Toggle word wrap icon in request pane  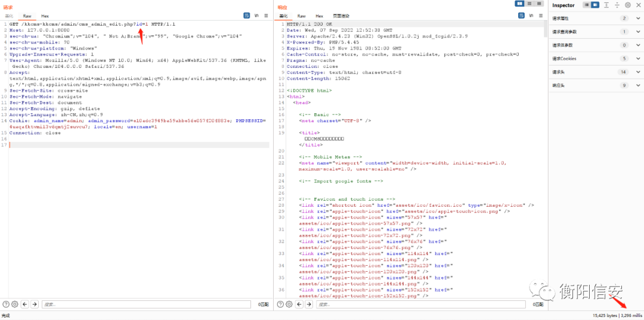(x=246, y=15)
